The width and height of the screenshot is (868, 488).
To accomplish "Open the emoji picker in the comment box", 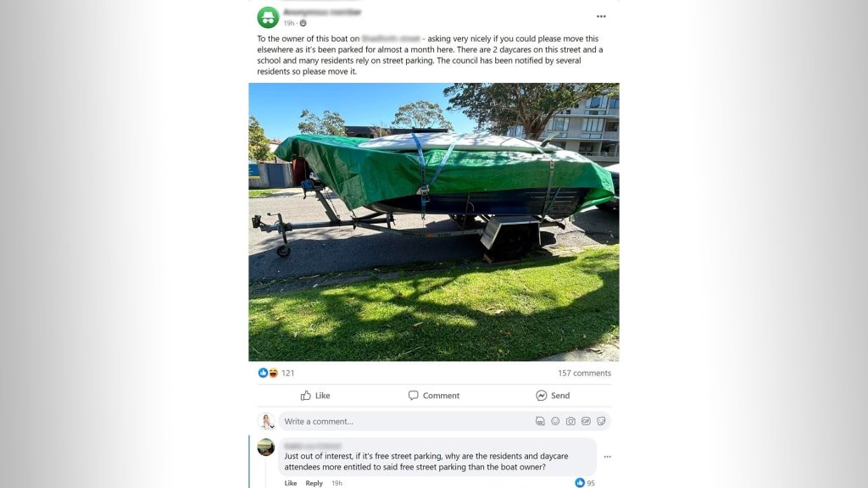I will pyautogui.click(x=555, y=421).
